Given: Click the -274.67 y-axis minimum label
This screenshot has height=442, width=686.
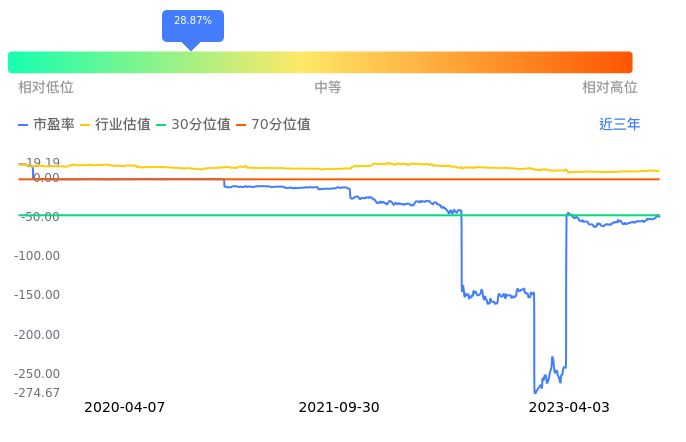Looking at the screenshot, I should (x=37, y=393).
